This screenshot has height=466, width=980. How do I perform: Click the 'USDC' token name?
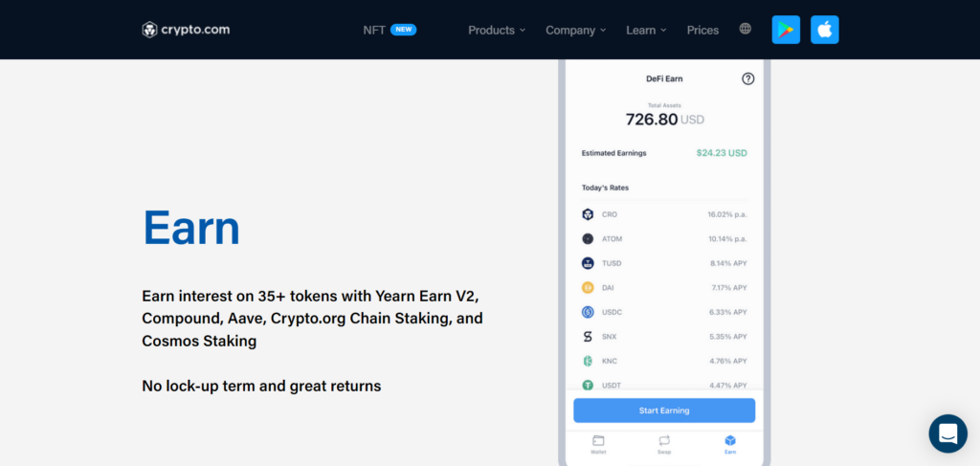coord(612,312)
